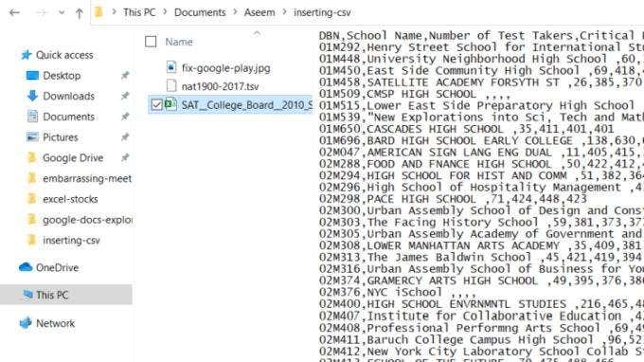The height and width of the screenshot is (362, 644).
Task: Click the Forward navigation arrow
Action: tap(41, 12)
